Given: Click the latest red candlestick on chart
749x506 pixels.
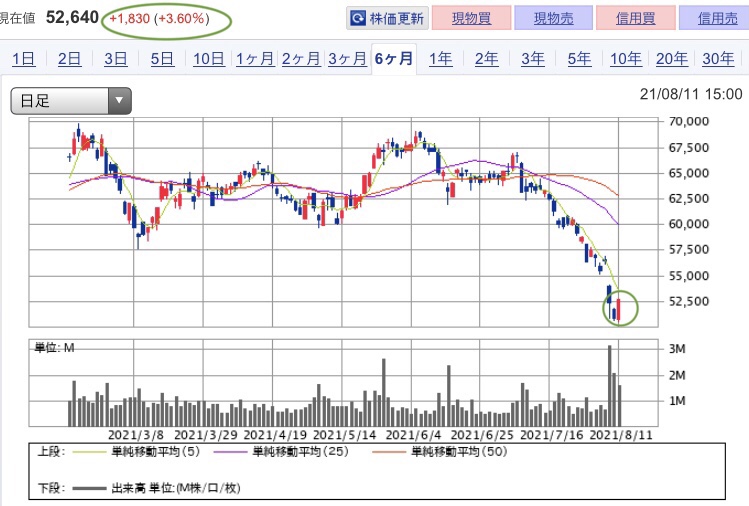Looking at the screenshot, I should pyautogui.click(x=619, y=310).
